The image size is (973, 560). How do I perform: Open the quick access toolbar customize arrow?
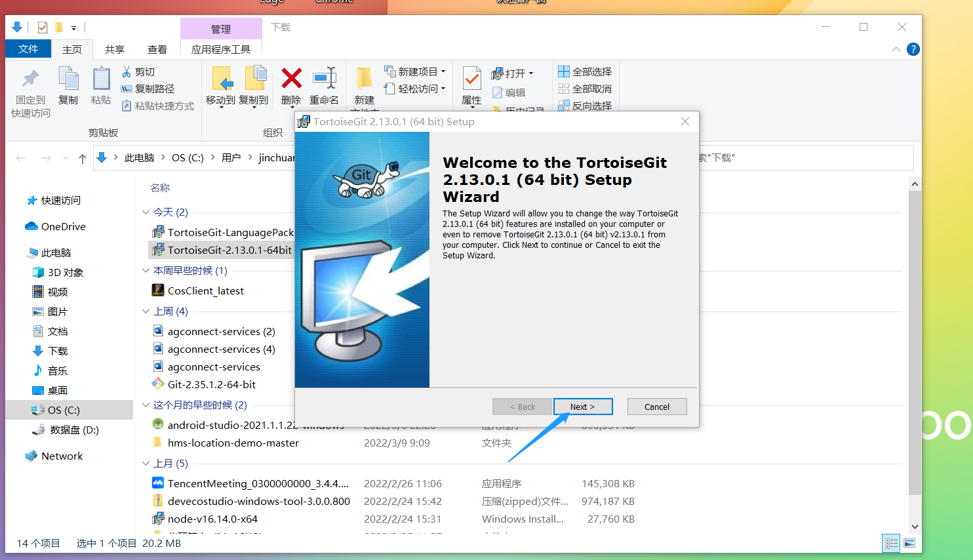[73, 28]
